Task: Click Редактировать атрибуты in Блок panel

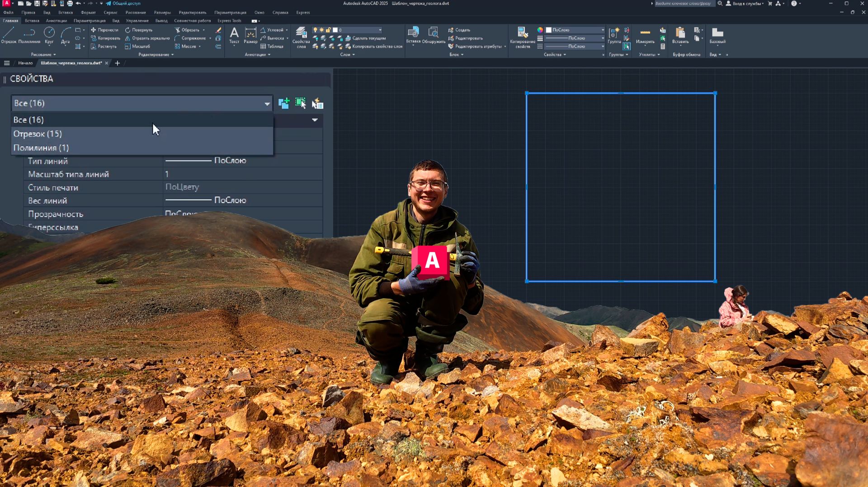Action: pos(475,46)
